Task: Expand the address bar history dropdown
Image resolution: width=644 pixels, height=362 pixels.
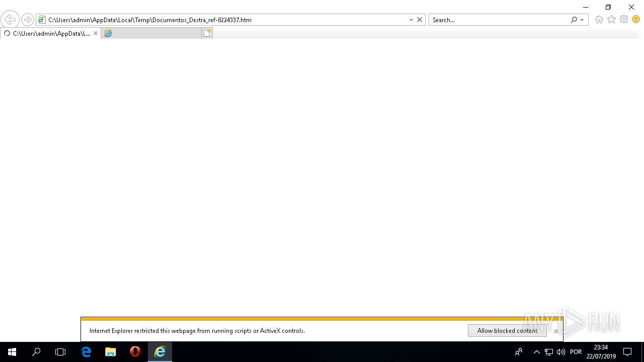Action: tap(411, 20)
